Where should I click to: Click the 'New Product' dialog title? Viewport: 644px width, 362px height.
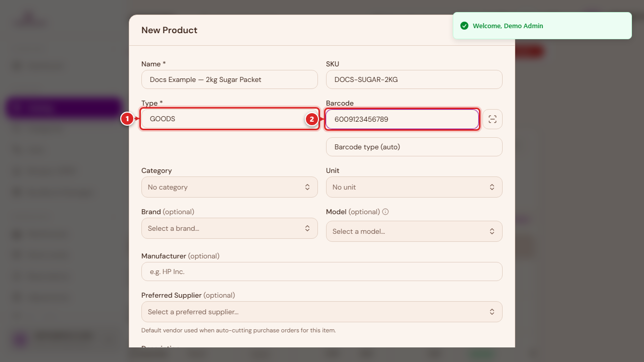[x=169, y=30]
